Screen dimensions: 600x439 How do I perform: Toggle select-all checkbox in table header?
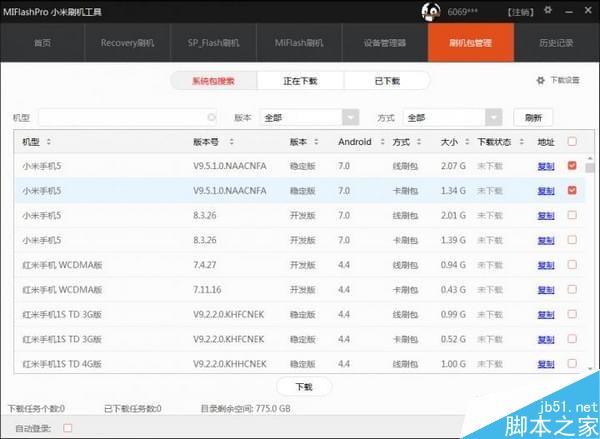(x=572, y=142)
